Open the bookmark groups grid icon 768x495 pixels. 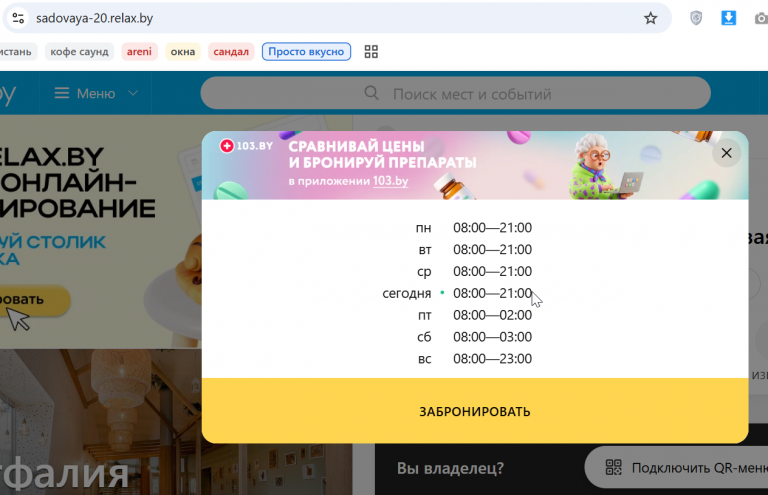[371, 51]
